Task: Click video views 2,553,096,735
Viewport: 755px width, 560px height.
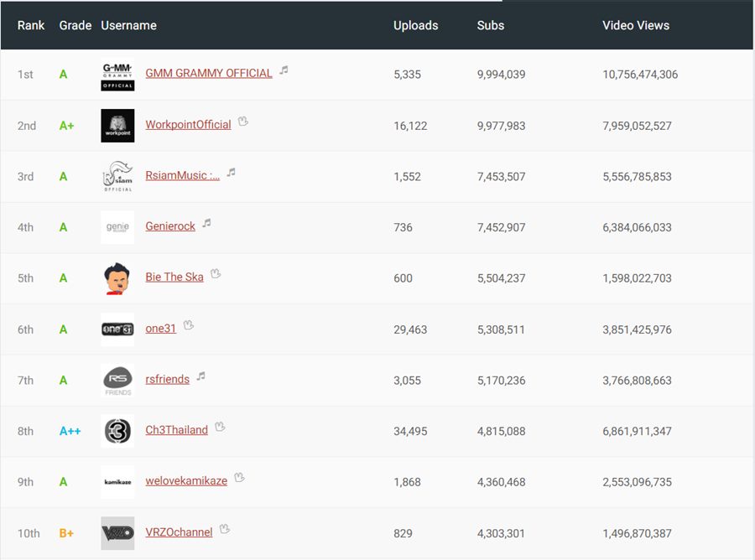Action: coord(637,482)
